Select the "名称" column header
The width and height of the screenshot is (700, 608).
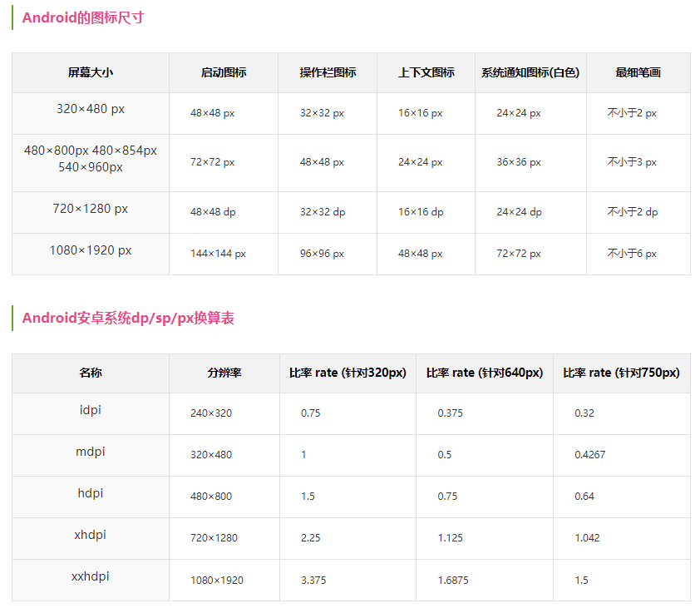(x=91, y=373)
